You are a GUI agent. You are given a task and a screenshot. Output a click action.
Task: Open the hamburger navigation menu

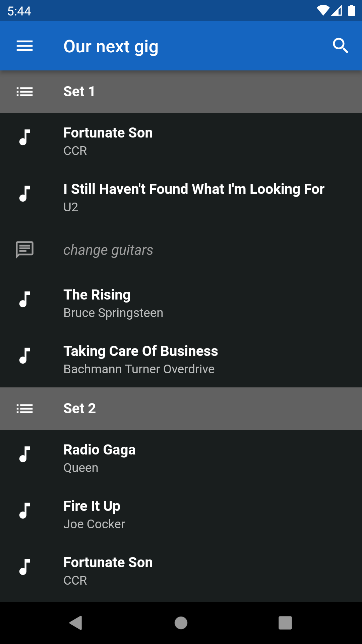coord(24,46)
